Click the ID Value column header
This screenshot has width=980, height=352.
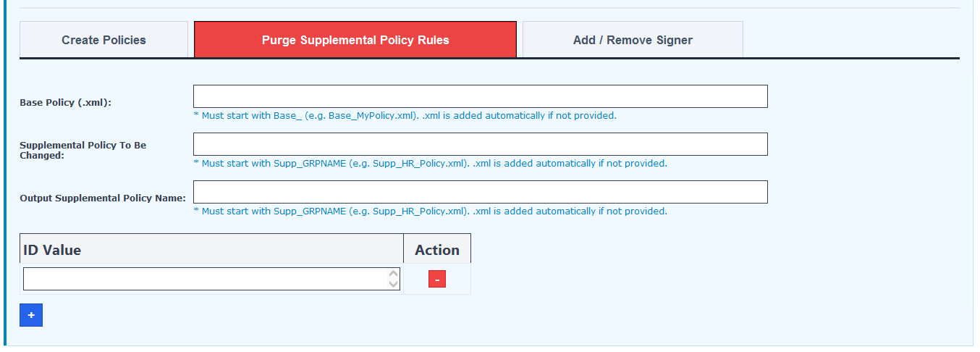(211, 250)
